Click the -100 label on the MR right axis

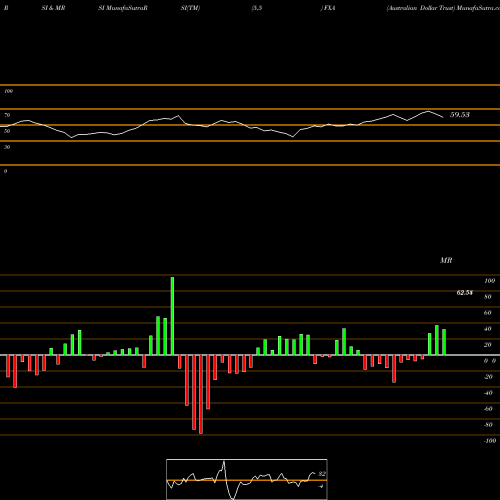pyautogui.click(x=489, y=441)
